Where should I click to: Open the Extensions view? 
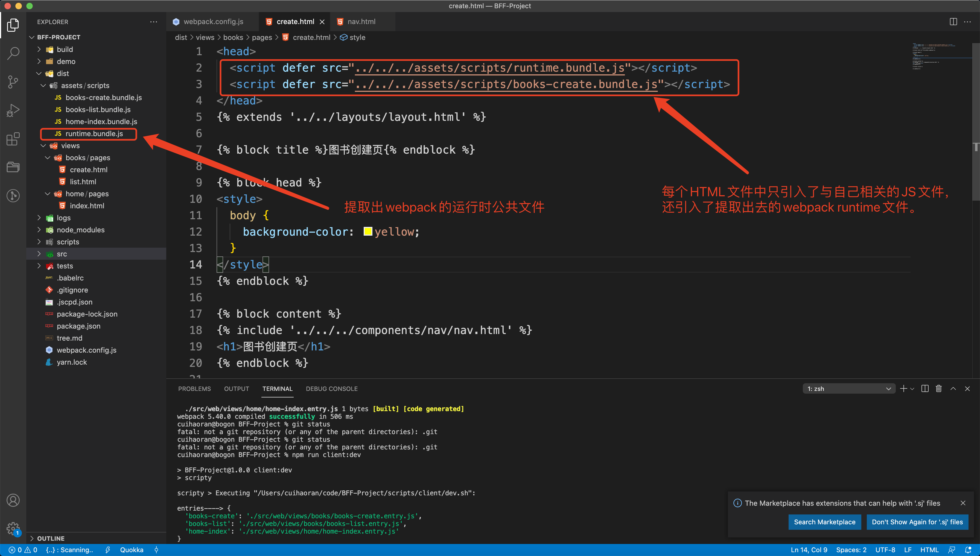point(13,139)
